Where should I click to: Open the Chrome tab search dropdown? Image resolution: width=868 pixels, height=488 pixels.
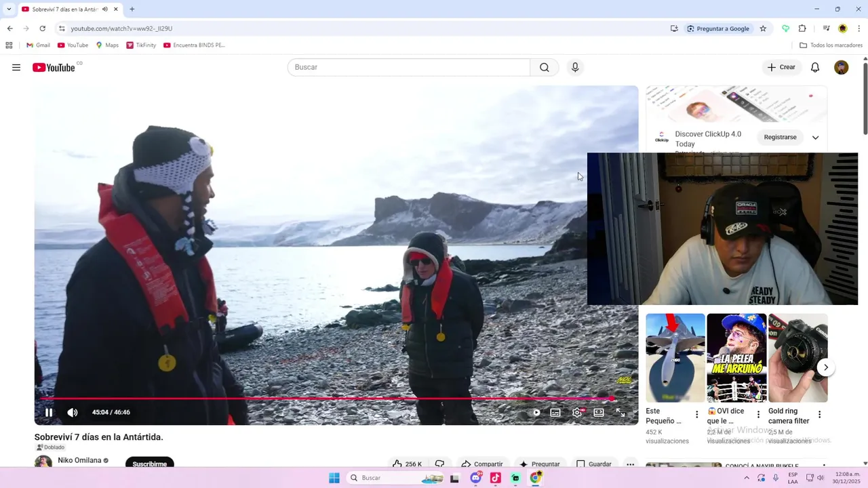point(9,9)
